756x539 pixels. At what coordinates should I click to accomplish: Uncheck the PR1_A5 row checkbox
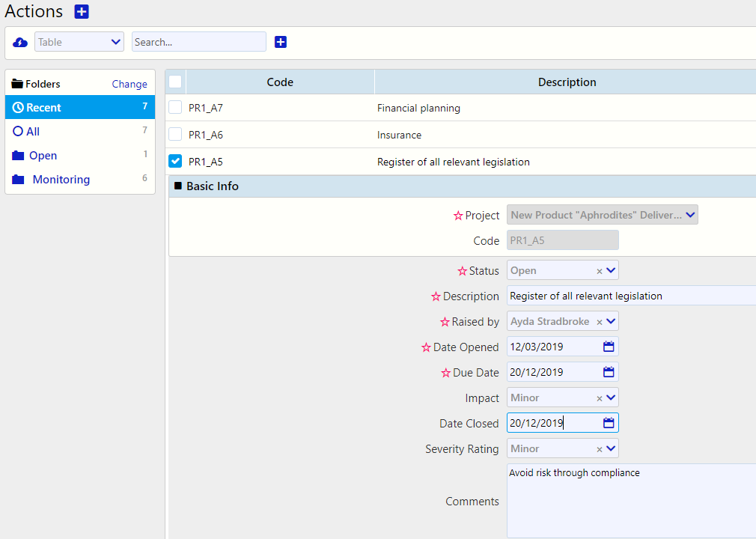tap(175, 161)
